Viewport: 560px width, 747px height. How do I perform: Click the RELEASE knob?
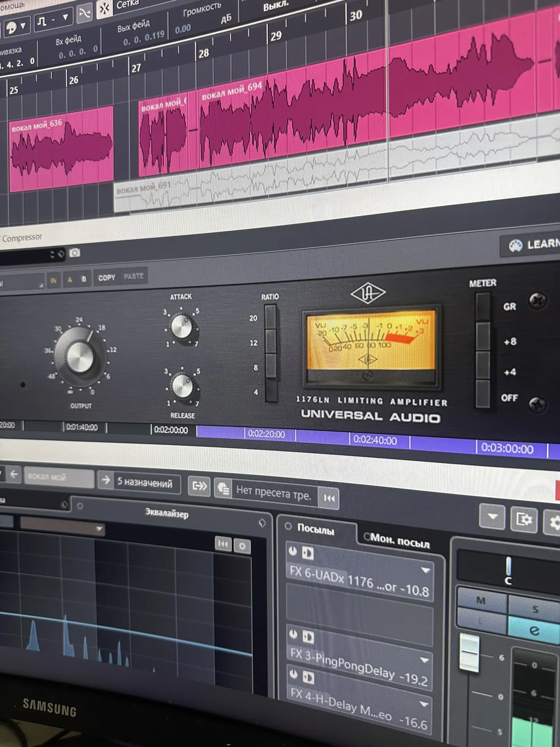[182, 386]
